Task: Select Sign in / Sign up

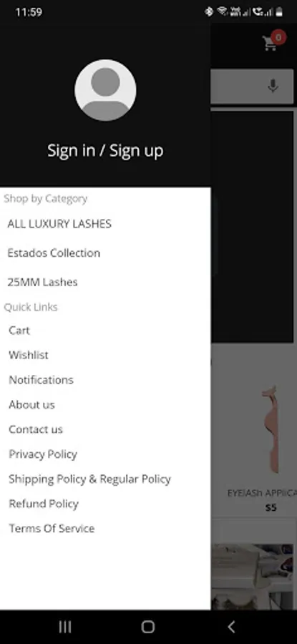Action: coord(105,150)
